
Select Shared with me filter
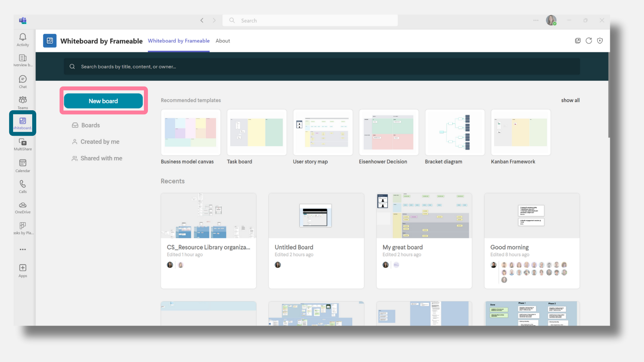tap(97, 158)
